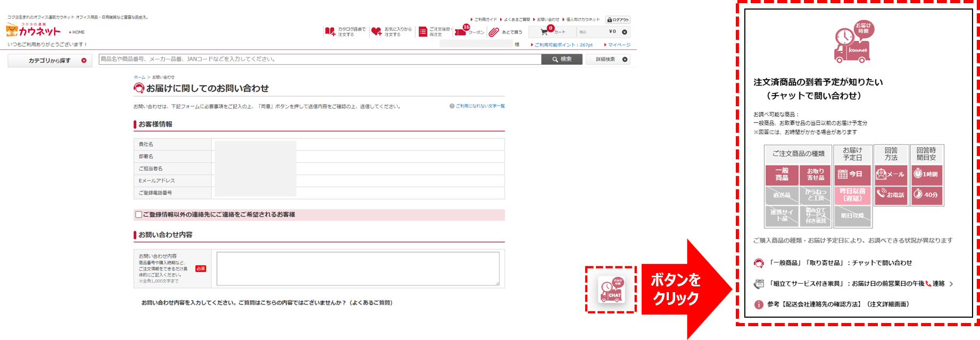Screen dimensions: 980x340
Task: Expand the cart total ¥0 dropdown arrow
Action: pos(625,32)
